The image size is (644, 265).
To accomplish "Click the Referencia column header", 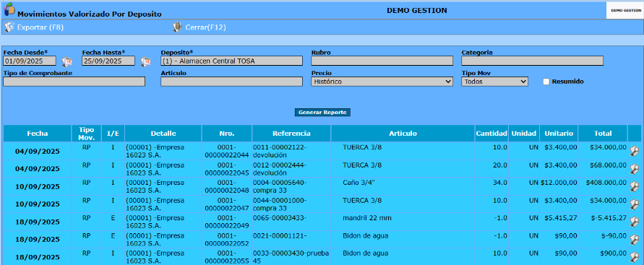I will (x=291, y=134).
